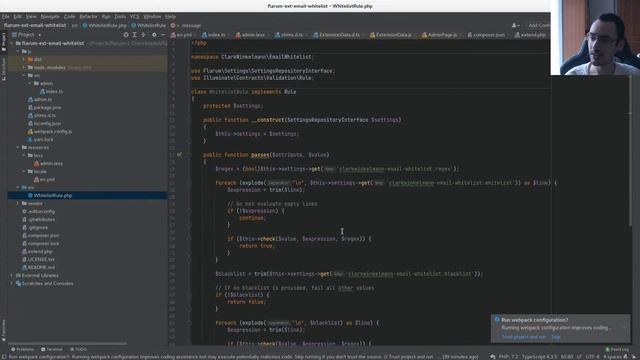This screenshot has height=360, width=640.
Task: Open the Terminal tool window
Action: click(51, 349)
